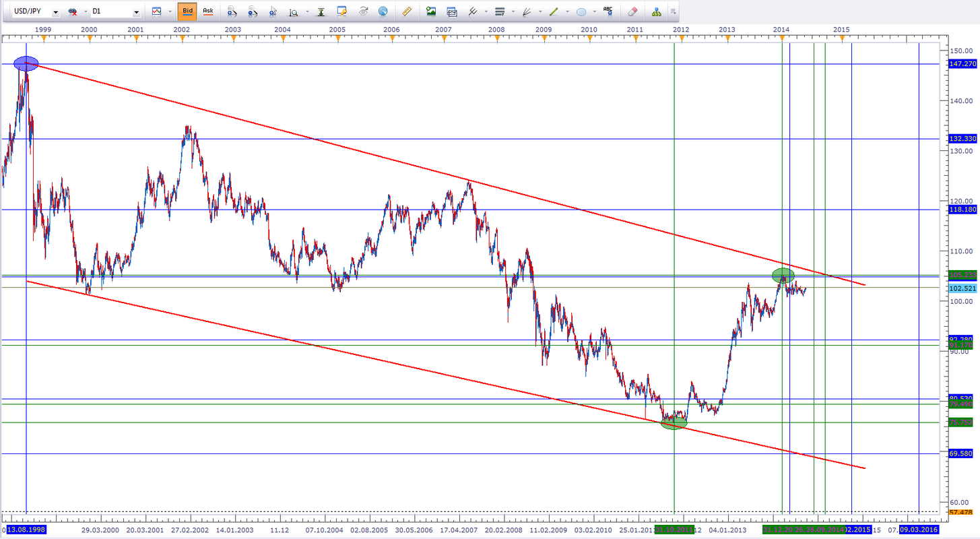Click the blue pie chart globe icon
The image size is (980, 539).
tap(383, 12)
